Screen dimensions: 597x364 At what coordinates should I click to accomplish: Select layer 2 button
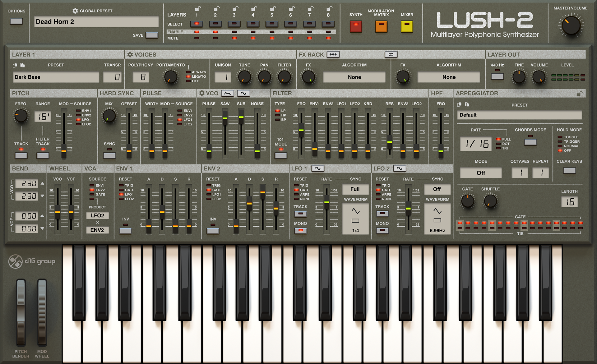[215, 24]
